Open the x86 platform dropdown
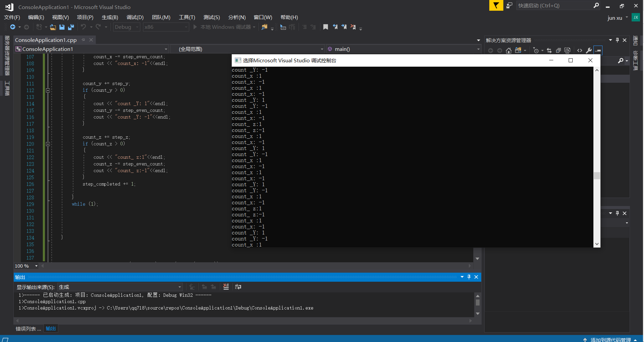The height and width of the screenshot is (342, 644). 166,27
